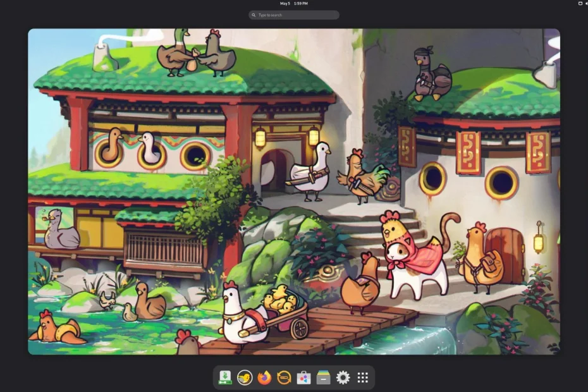Screen dimensions: 588x392
Task: Click the 'Type to search' field
Action: (x=294, y=15)
